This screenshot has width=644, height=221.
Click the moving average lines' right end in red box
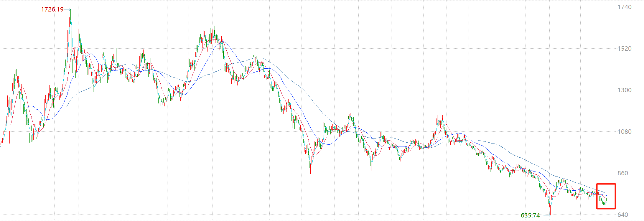pos(607,195)
